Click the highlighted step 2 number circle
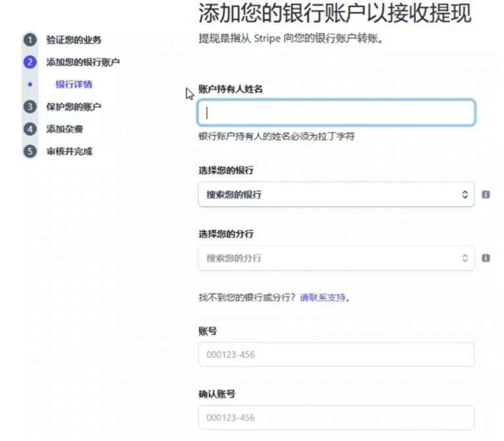The height and width of the screenshot is (441, 504). tap(29, 63)
